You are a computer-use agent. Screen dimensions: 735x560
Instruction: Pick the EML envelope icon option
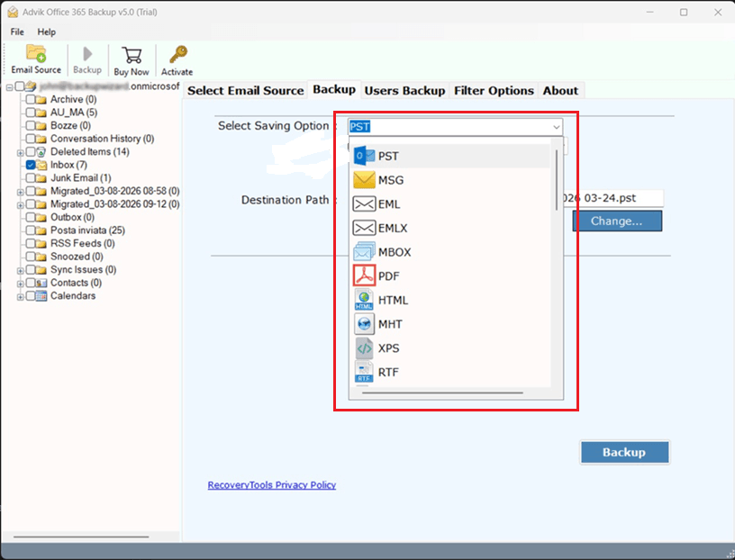click(364, 203)
